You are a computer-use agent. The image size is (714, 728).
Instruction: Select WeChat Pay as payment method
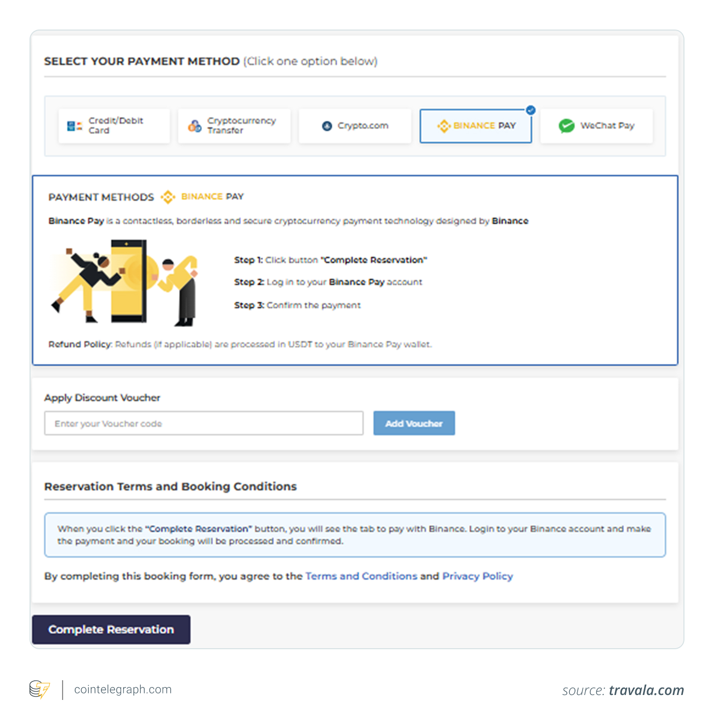coord(596,126)
